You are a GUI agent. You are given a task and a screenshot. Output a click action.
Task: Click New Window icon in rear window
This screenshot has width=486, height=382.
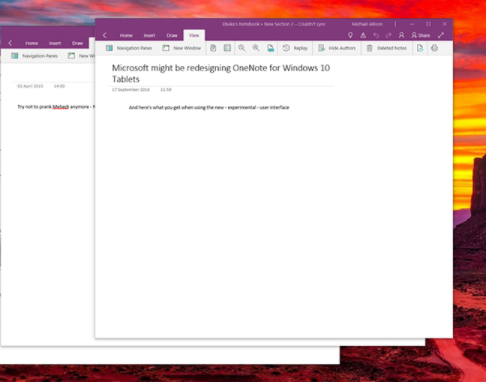tap(71, 56)
